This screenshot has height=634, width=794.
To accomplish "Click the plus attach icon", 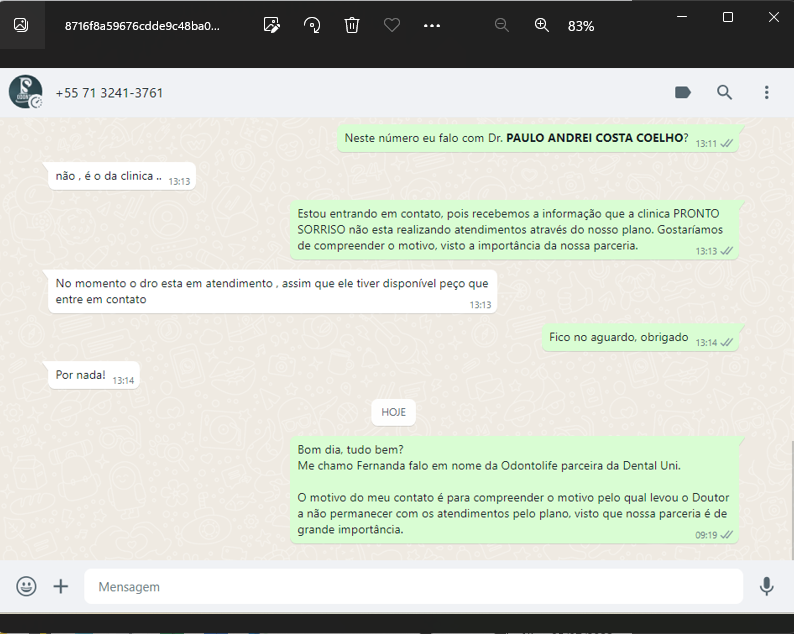I will click(x=61, y=587).
